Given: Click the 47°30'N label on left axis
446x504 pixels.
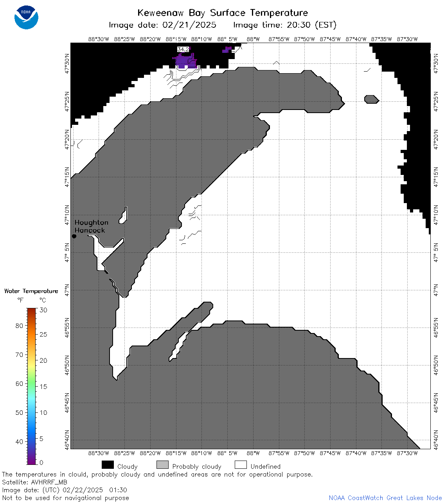Looking at the screenshot, I should (67, 64).
